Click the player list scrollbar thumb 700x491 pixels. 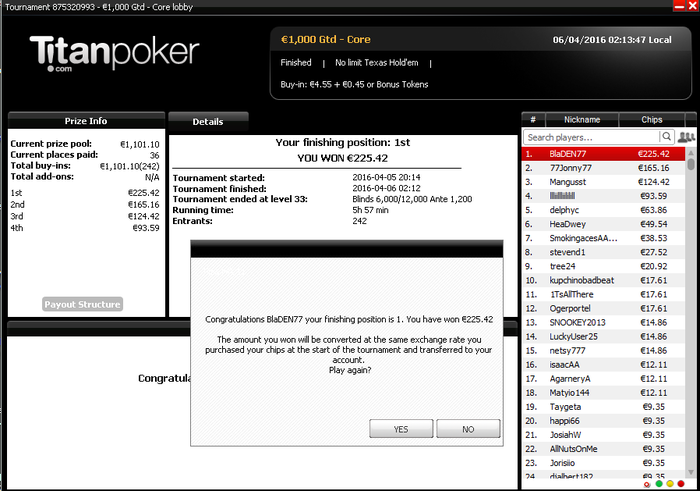[691, 164]
